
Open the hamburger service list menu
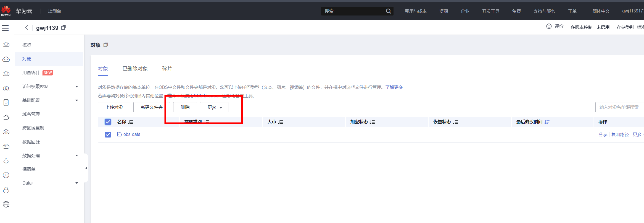[6, 28]
